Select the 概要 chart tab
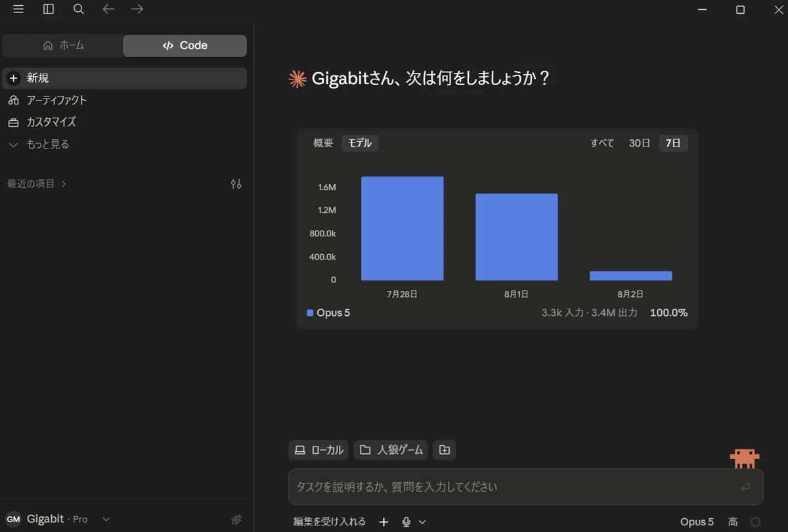 tap(323, 143)
